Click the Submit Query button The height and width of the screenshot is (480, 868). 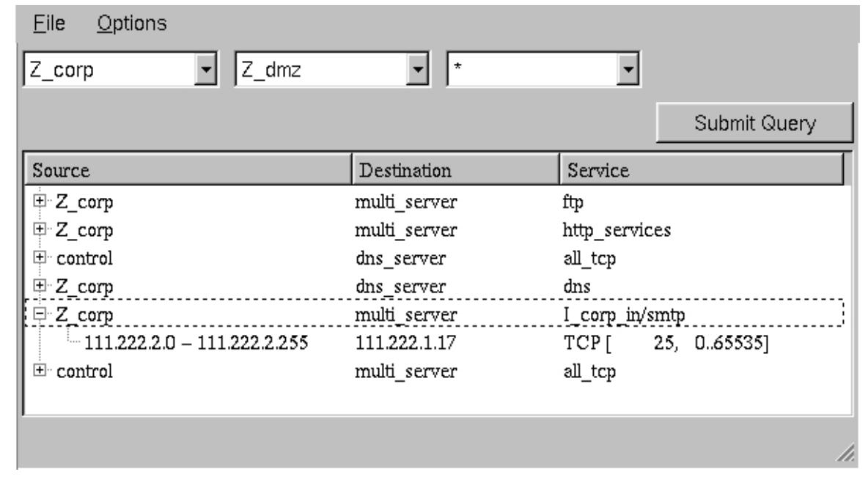click(x=754, y=123)
